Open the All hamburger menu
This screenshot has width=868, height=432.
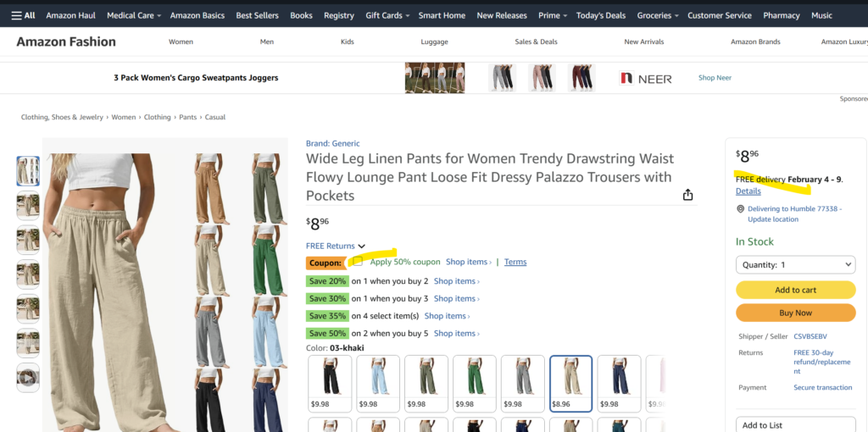(x=23, y=15)
